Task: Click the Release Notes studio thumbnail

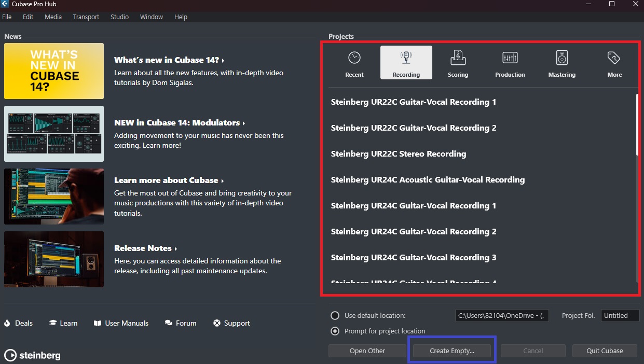Action: [54, 259]
